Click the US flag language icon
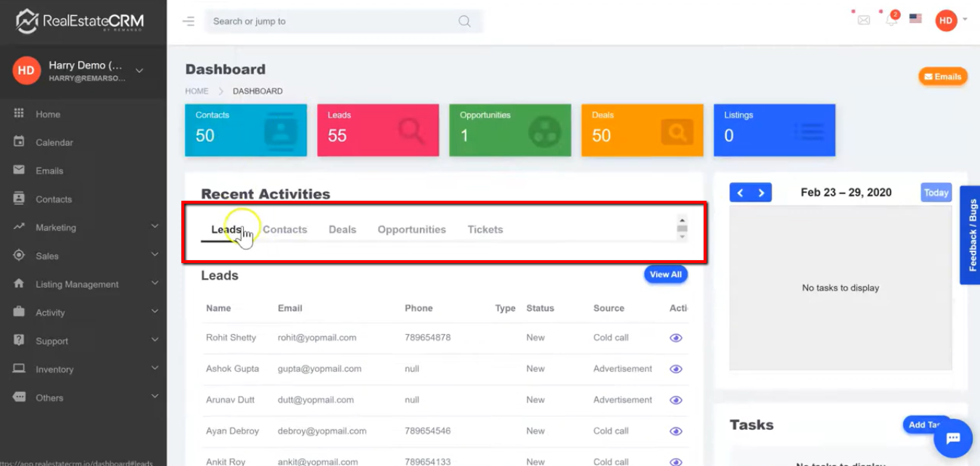 [915, 19]
